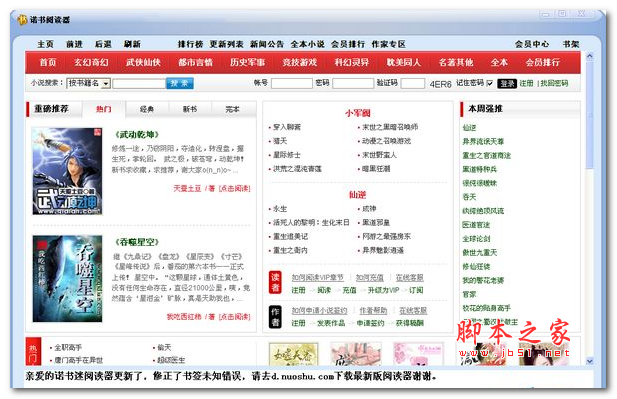Screen dimensions: 617x399
Task: Open 黑道特种兵 in 本周强推 list
Action: coord(480,170)
